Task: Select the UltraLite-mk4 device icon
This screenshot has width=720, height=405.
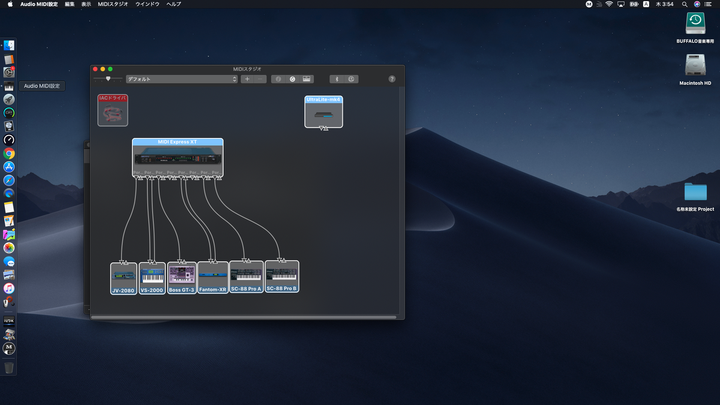Action: pos(323,112)
